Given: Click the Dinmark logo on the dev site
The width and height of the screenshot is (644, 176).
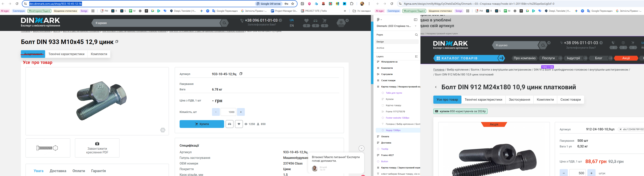Looking at the screenshot, I should point(40,22).
